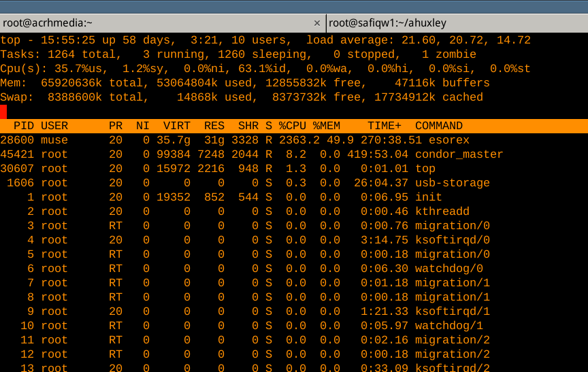Click the TIME+ column header
588x372 pixels.
pyautogui.click(x=385, y=126)
